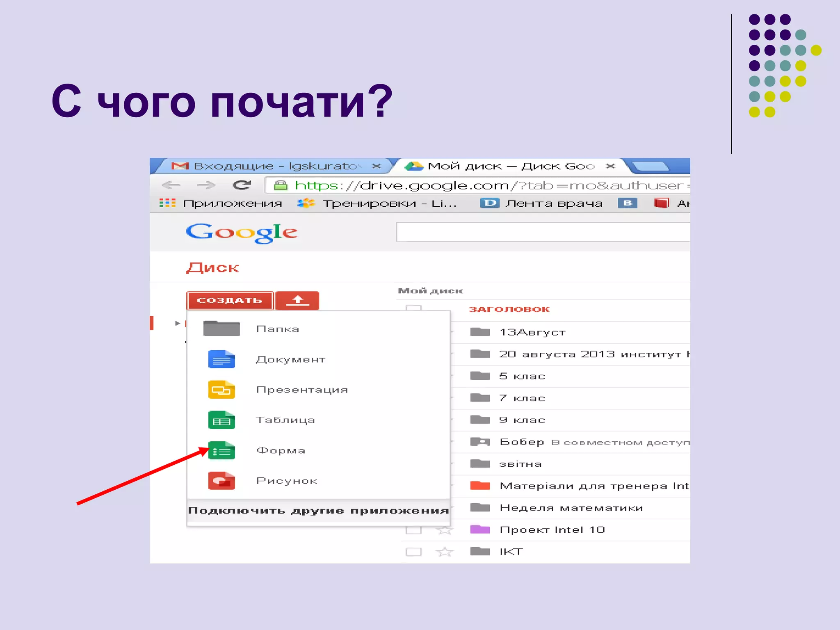
Task: Choose Документ from the create menu
Action: pos(318,359)
